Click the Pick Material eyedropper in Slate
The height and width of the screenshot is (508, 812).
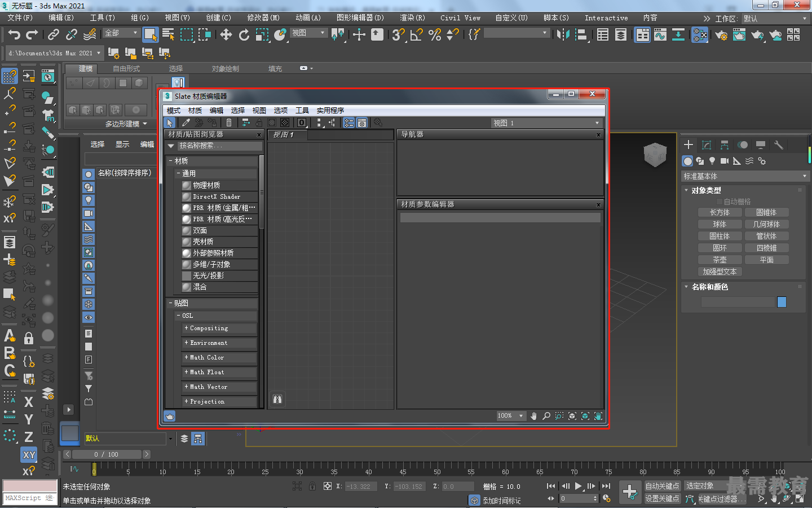186,122
